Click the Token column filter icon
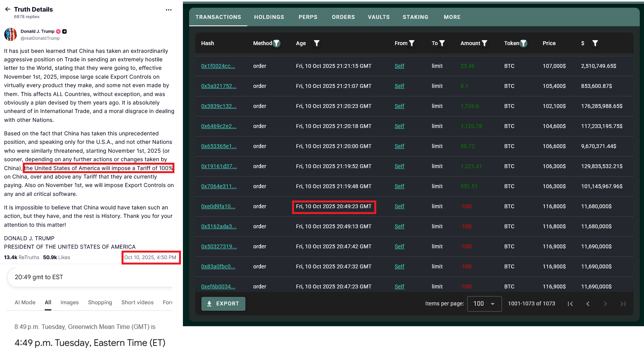This screenshot has width=644, height=364. (524, 43)
